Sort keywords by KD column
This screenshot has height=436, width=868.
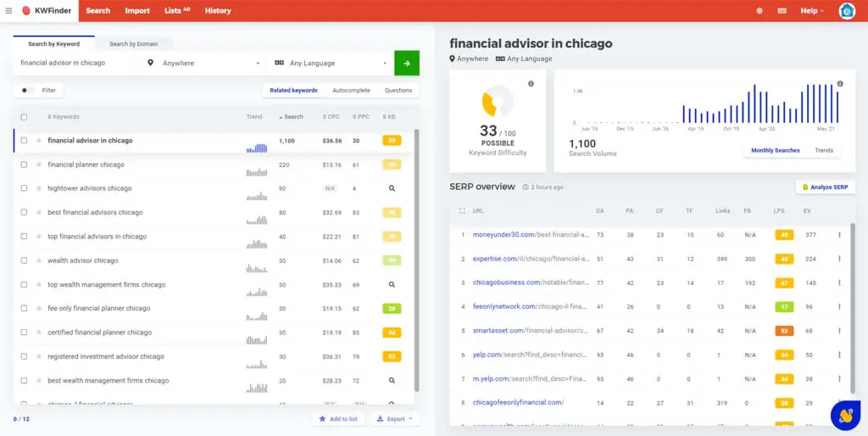click(x=389, y=117)
